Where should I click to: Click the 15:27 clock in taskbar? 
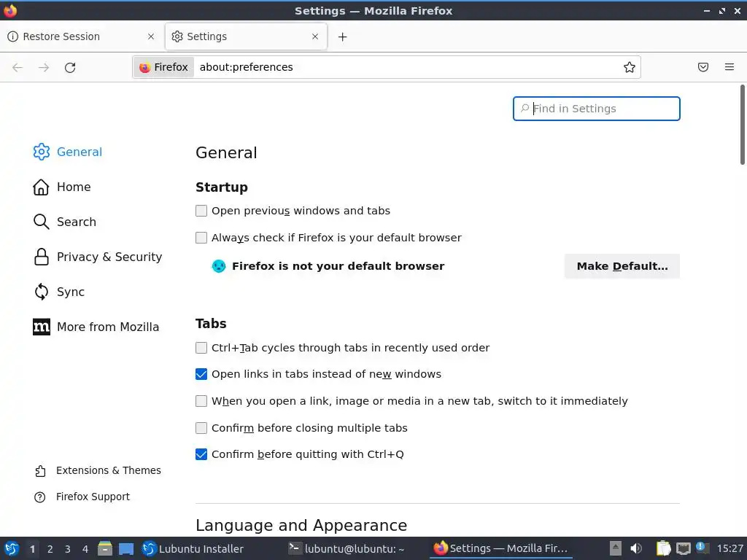click(x=729, y=549)
